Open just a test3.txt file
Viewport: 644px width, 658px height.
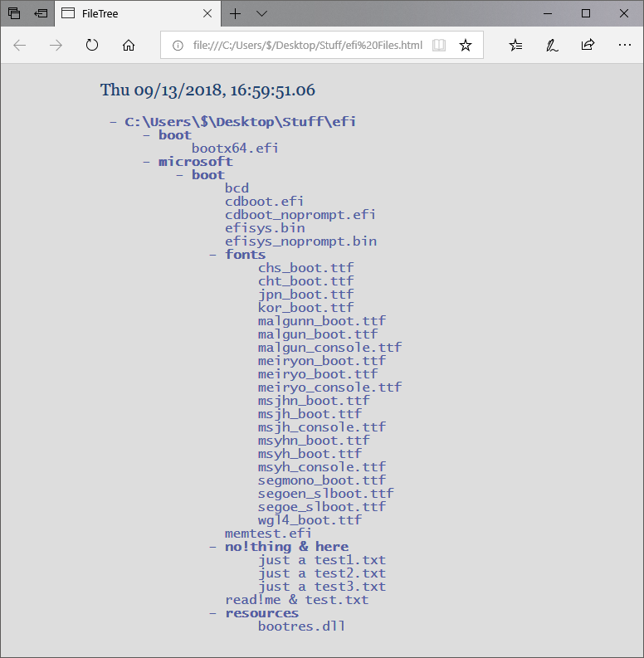pos(321,587)
